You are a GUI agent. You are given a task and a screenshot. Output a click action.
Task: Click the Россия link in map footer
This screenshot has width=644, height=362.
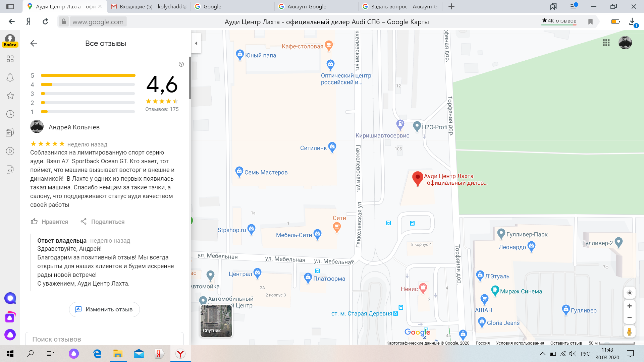coord(483,343)
